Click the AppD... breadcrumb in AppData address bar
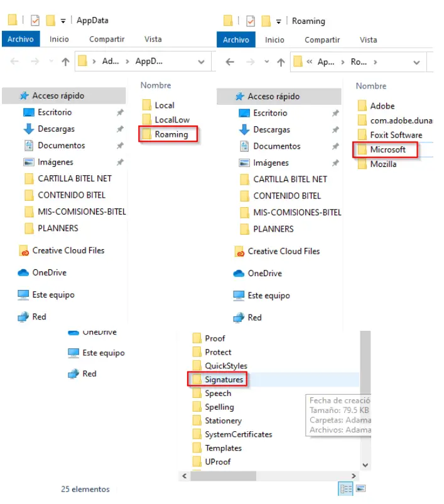The width and height of the screenshot is (444, 504). [x=149, y=61]
